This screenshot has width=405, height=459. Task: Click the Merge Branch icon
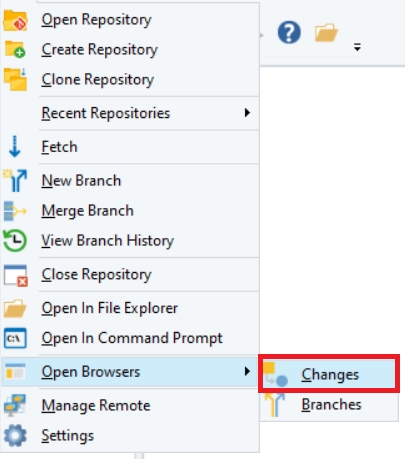tap(15, 211)
